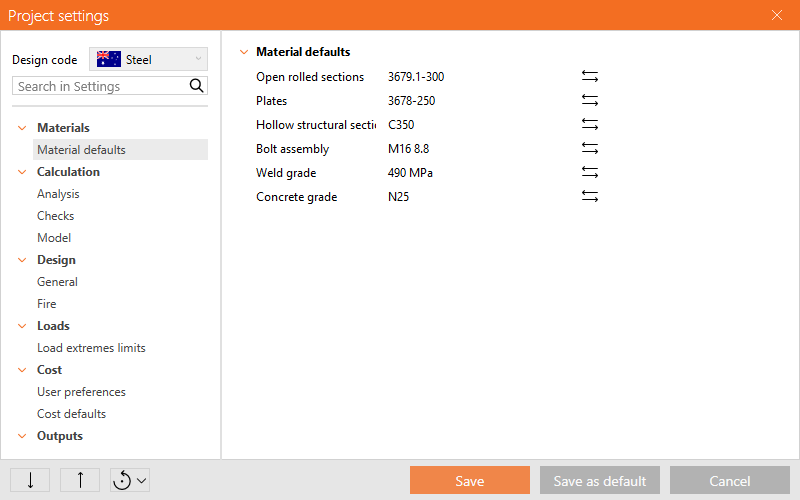The height and width of the screenshot is (500, 800).
Task: Open the Design code dropdown
Action: click(x=148, y=59)
